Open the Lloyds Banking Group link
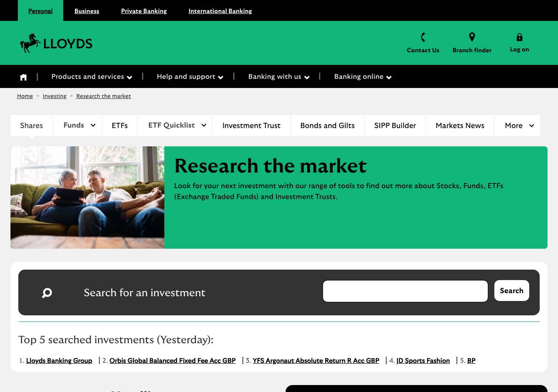Viewport: 558px width, 392px height. (x=59, y=361)
